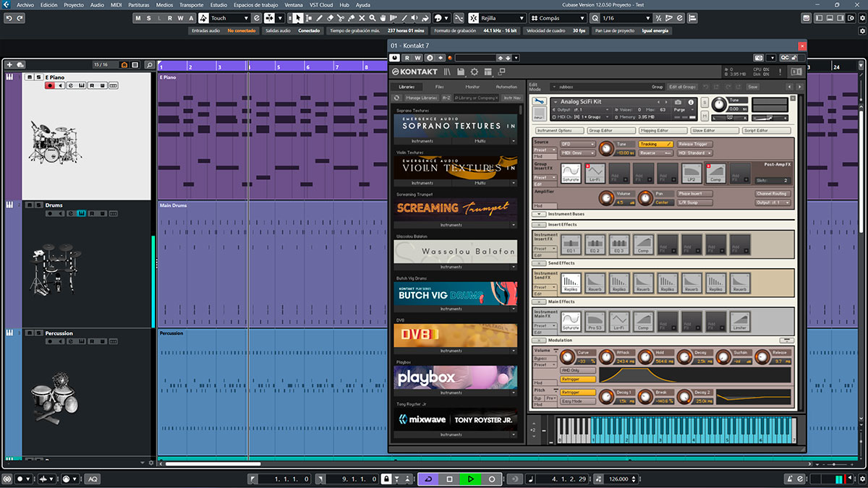Take instrument snapshot with camera icon
Viewport: 868px width, 488px height.
(678, 102)
